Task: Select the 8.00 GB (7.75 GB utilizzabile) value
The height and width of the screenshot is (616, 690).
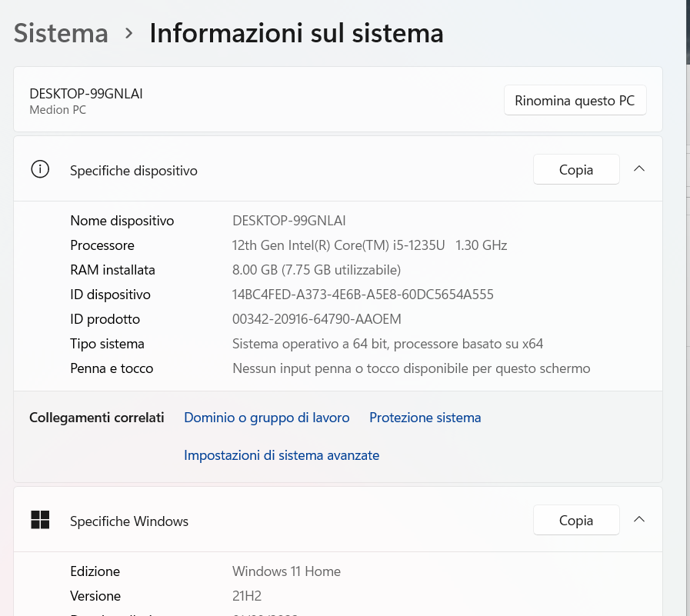Action: pyautogui.click(x=316, y=270)
